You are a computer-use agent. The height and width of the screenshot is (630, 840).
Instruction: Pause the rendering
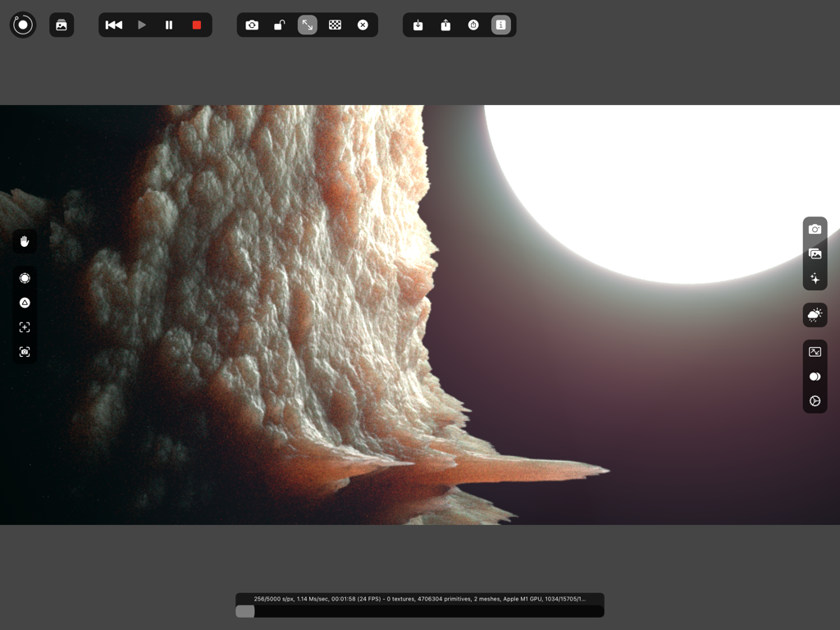[169, 25]
